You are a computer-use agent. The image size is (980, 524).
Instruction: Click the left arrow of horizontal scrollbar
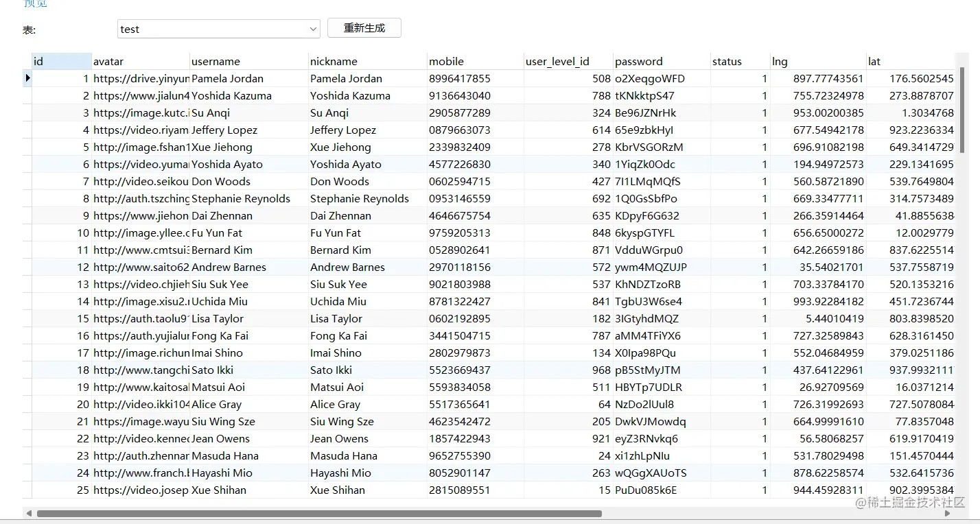27,513
